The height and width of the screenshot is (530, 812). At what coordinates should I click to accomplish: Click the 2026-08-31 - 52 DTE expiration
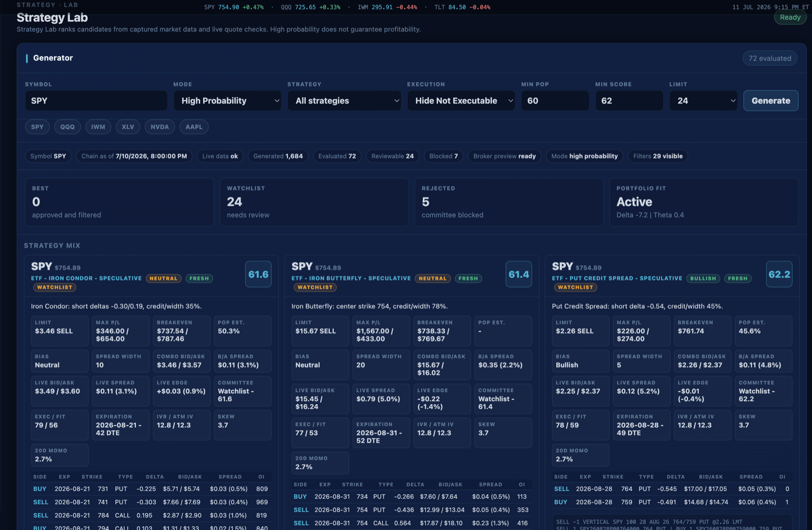click(379, 437)
